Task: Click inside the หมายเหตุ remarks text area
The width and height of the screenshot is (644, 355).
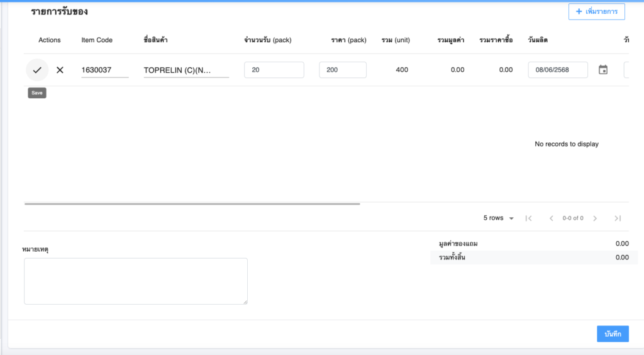Action: 135,281
